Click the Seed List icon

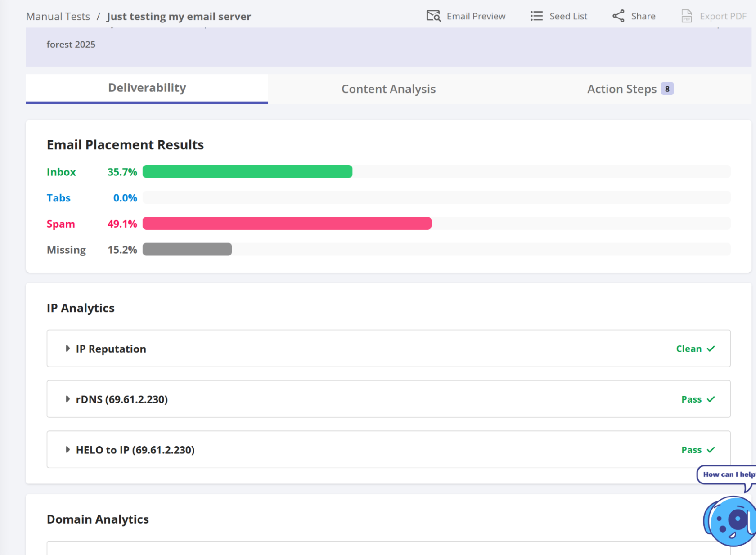click(536, 16)
